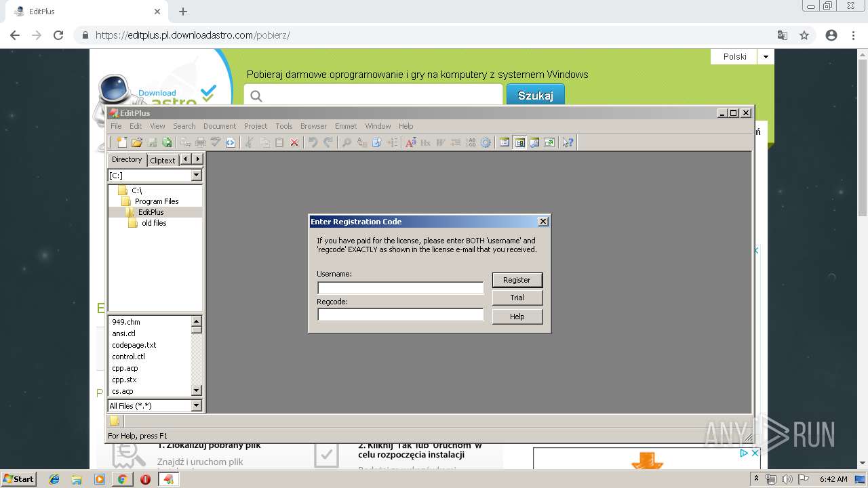This screenshot has width=868, height=488.
Task: Click the Cut scissors icon
Action: click(249, 142)
